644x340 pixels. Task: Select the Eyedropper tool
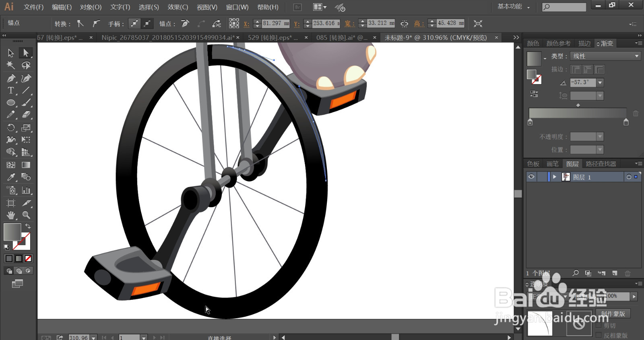click(x=11, y=177)
